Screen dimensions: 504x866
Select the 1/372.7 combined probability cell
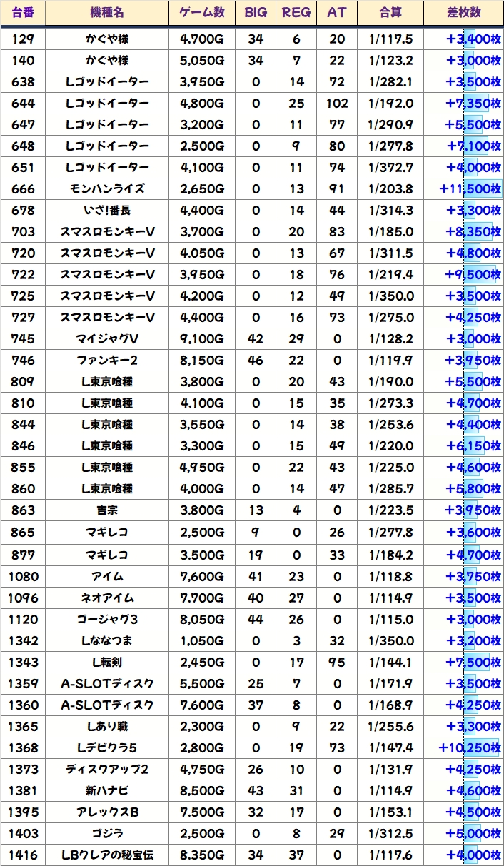pos(390,168)
